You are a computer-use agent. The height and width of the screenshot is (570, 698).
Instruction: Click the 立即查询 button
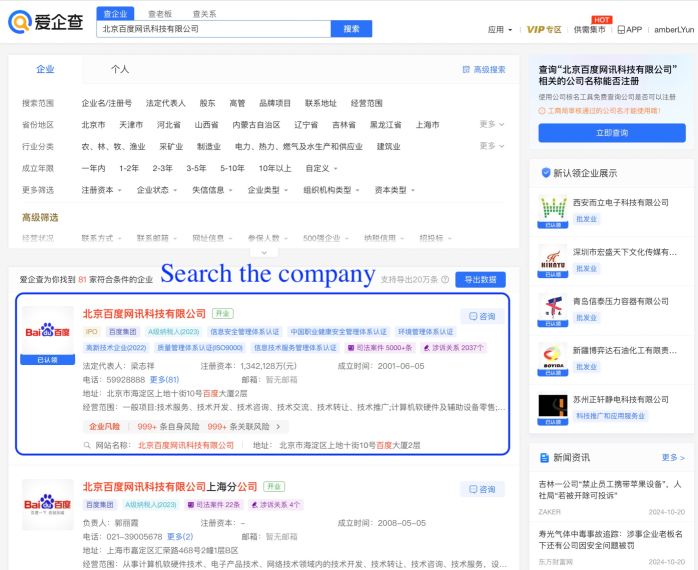612,133
